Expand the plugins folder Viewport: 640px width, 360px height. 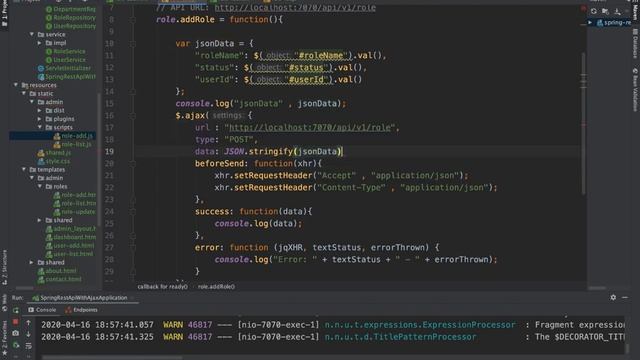40,119
